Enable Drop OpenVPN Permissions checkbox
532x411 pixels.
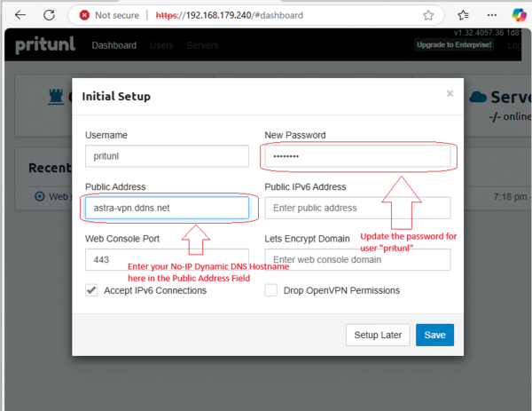[270, 290]
